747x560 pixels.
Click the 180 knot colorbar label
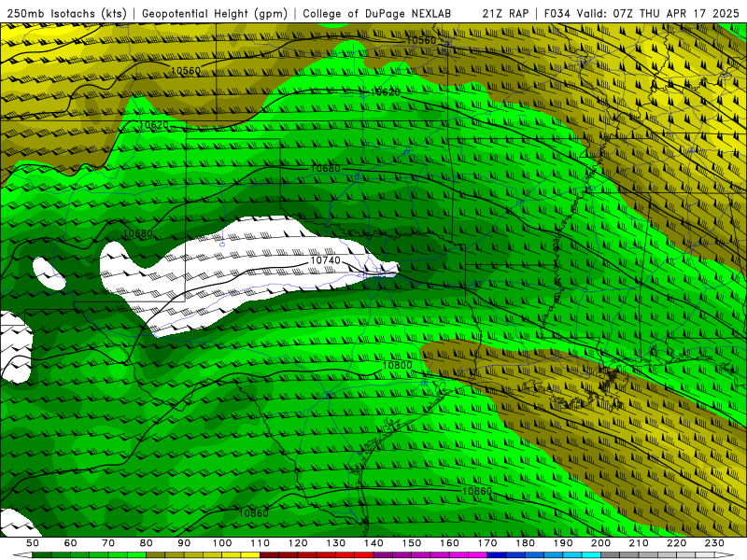tap(525, 543)
